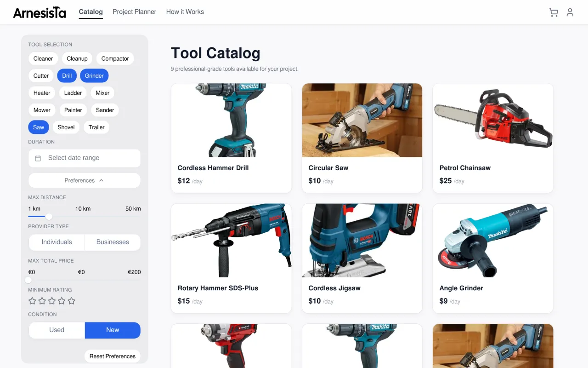Click the 10 km distance label
The height and width of the screenshot is (368, 588).
83,209
